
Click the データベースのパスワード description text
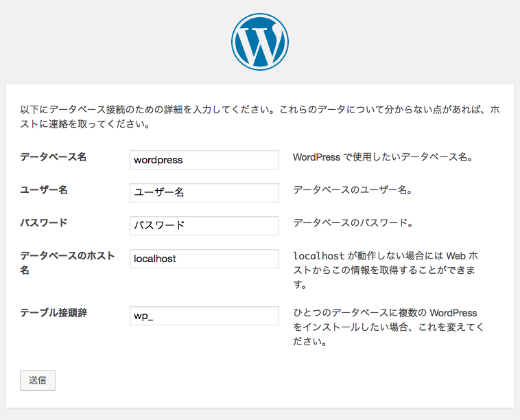tap(353, 222)
